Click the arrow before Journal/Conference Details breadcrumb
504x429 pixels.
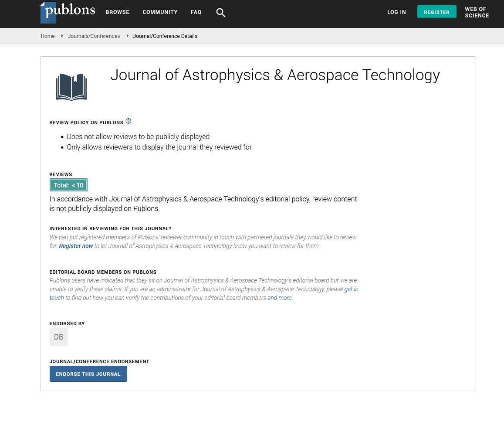pyautogui.click(x=127, y=36)
